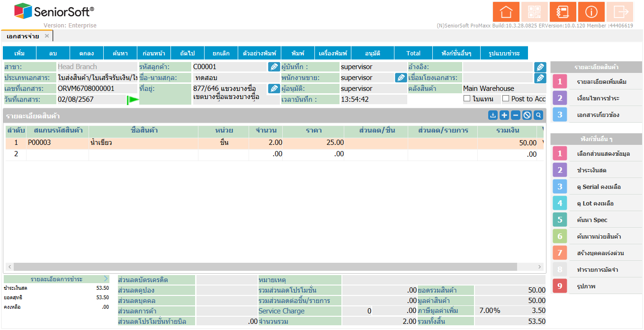The image size is (644, 330).
Task: Open ฟังก์ชั่นอื่นๆ toolbar menu
Action: pyautogui.click(x=456, y=53)
